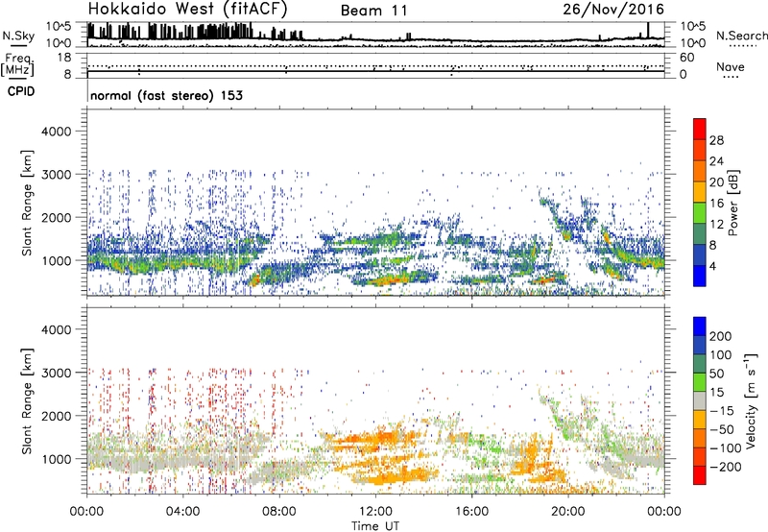Screen dimensions: 768x532
Task: Click the "CPID" row label
Action: click(x=21, y=91)
